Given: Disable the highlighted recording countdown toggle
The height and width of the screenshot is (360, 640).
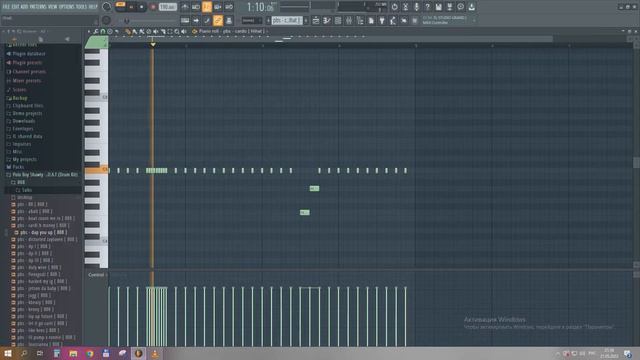Looking at the screenshot, I should 207,7.
